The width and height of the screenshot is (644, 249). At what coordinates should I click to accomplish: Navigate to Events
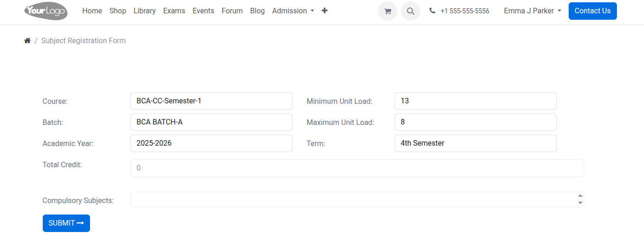203,11
